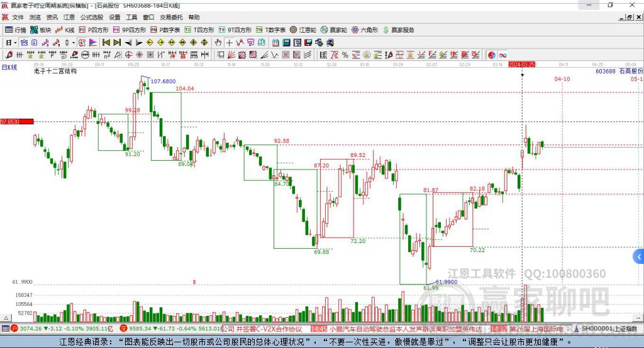Open the 公式选股 menu
Screen dimensions: 644x348
coord(92,17)
